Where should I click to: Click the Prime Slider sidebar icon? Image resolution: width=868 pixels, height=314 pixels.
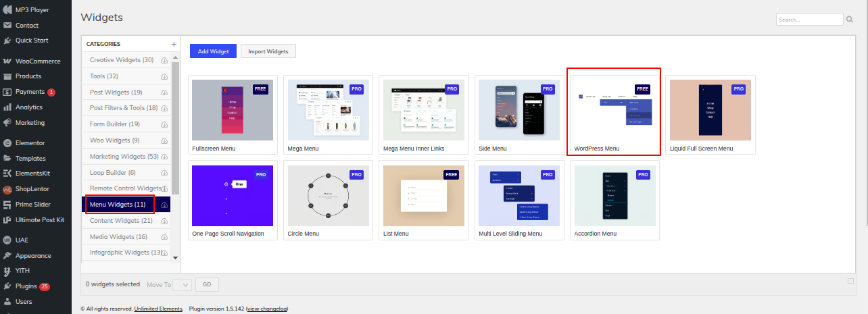(x=7, y=205)
